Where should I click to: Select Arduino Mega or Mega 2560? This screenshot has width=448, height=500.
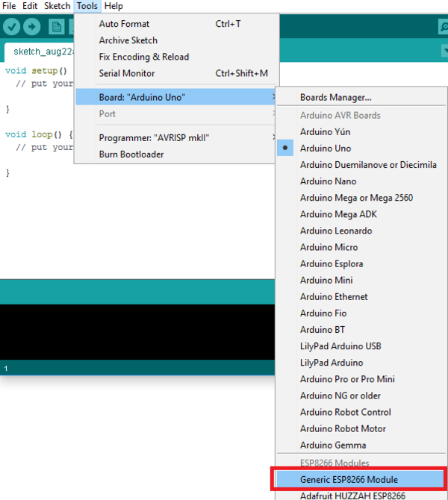coord(361,198)
